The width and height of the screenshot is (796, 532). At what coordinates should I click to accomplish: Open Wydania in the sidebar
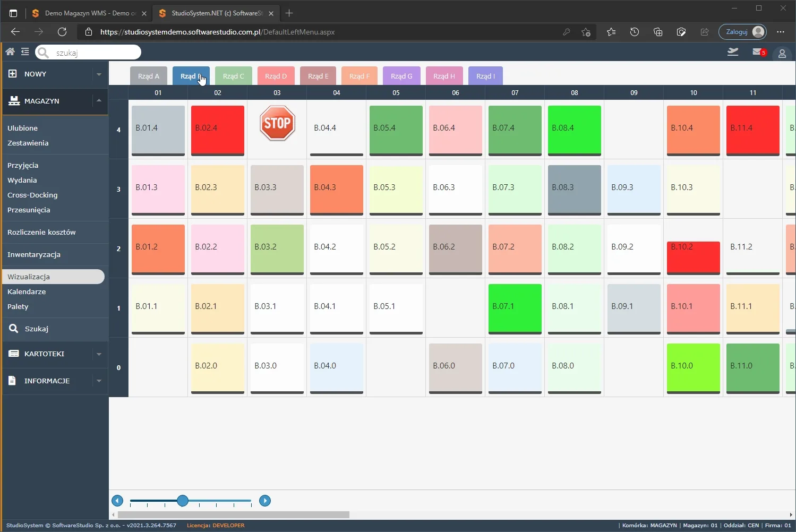click(22, 180)
